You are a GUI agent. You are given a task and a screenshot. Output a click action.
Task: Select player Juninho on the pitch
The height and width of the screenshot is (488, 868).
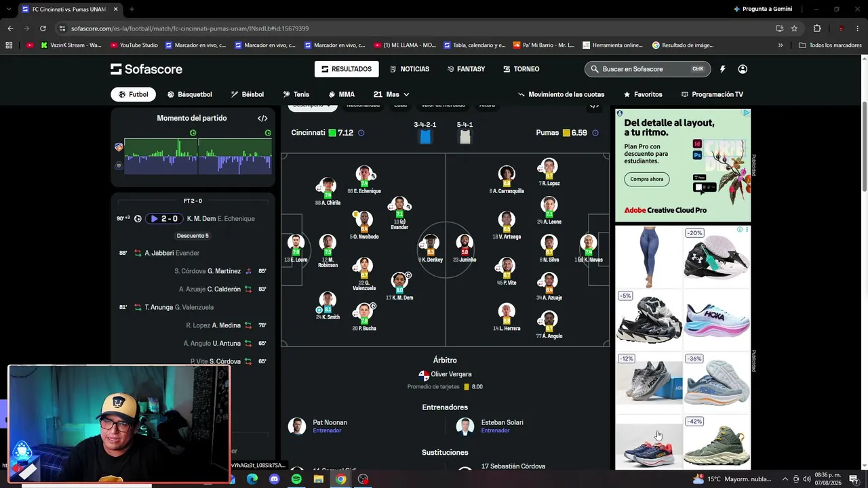tap(465, 248)
